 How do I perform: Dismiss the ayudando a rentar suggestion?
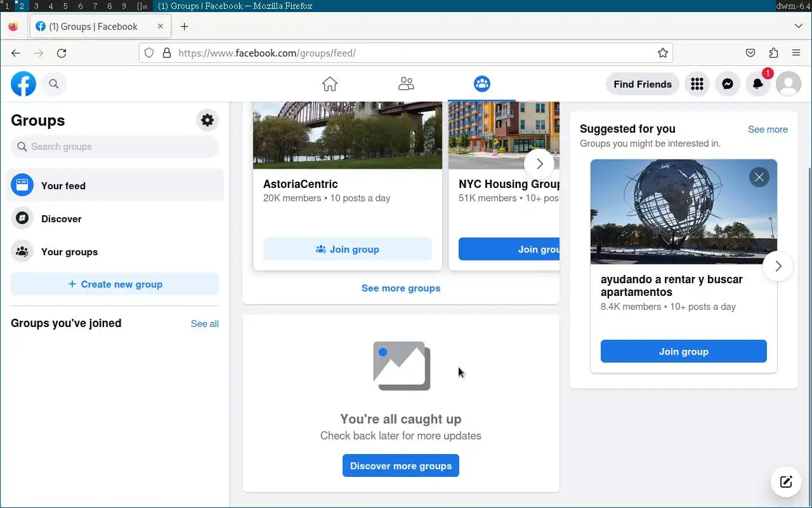(759, 177)
